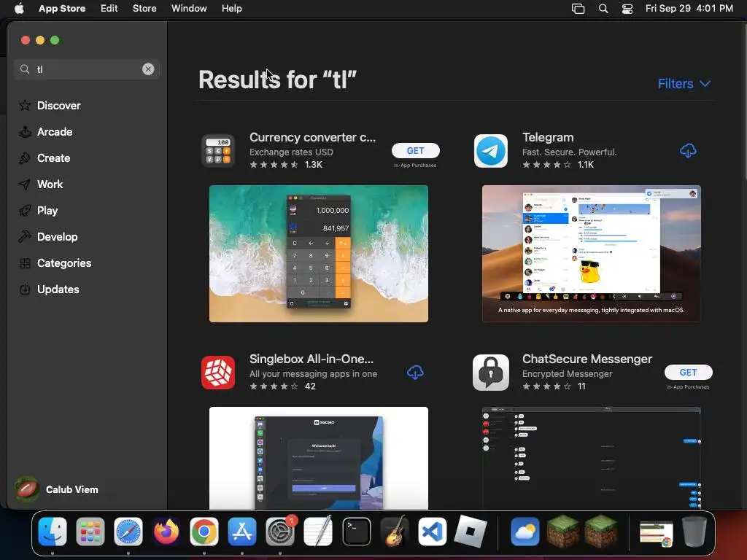Browse Categories in sidebar
Screen dimensions: 747x560
[55, 262]
